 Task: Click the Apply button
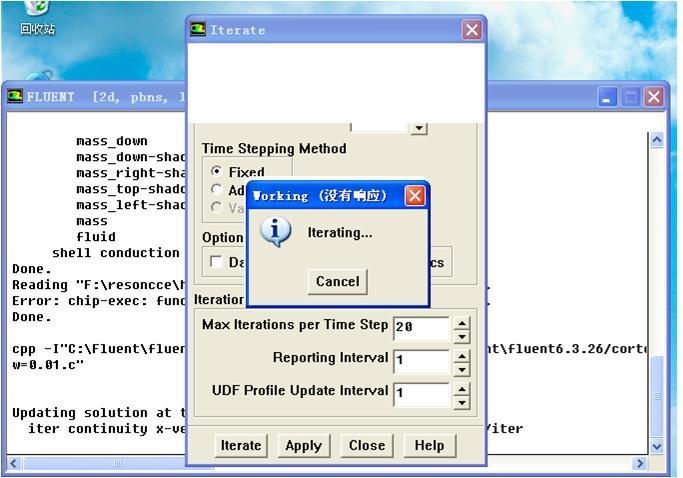pos(304,445)
